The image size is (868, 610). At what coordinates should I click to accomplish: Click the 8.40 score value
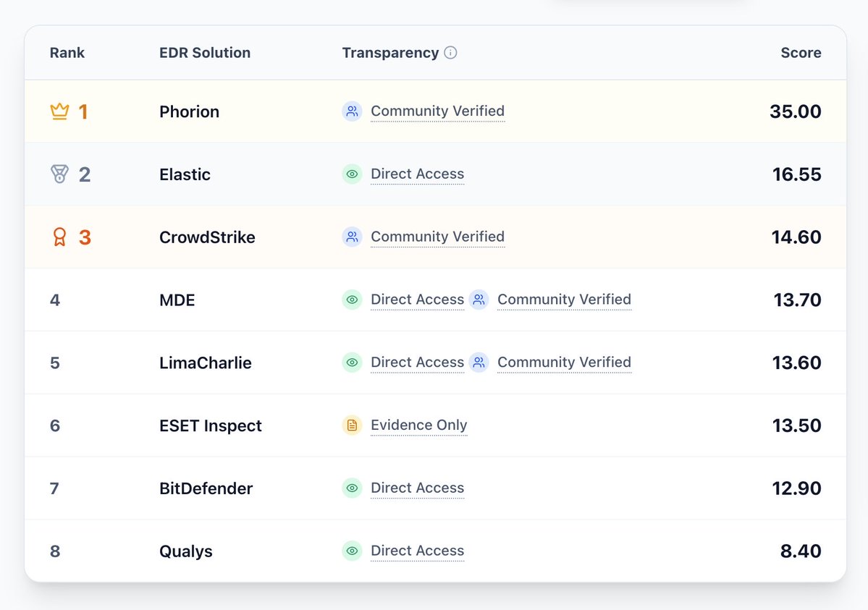[801, 551]
